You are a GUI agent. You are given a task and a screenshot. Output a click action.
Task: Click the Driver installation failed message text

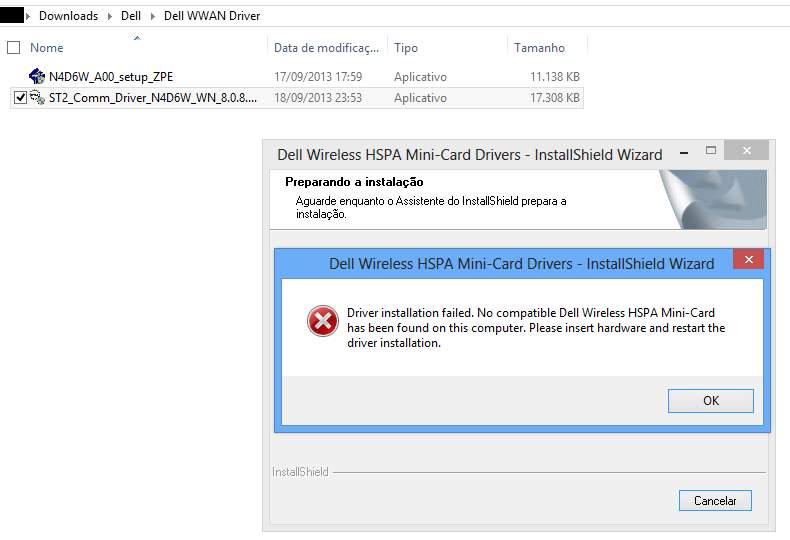pyautogui.click(x=536, y=328)
